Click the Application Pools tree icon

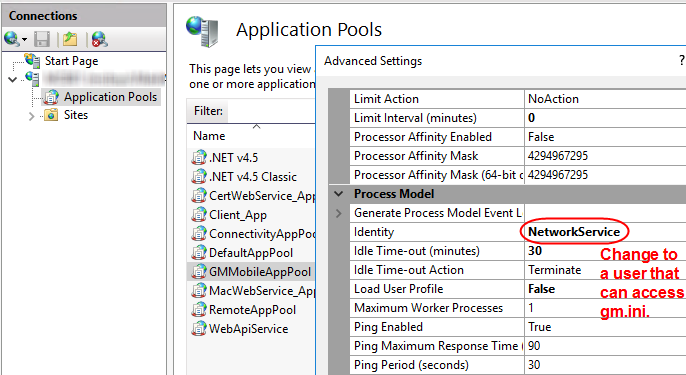[51, 97]
